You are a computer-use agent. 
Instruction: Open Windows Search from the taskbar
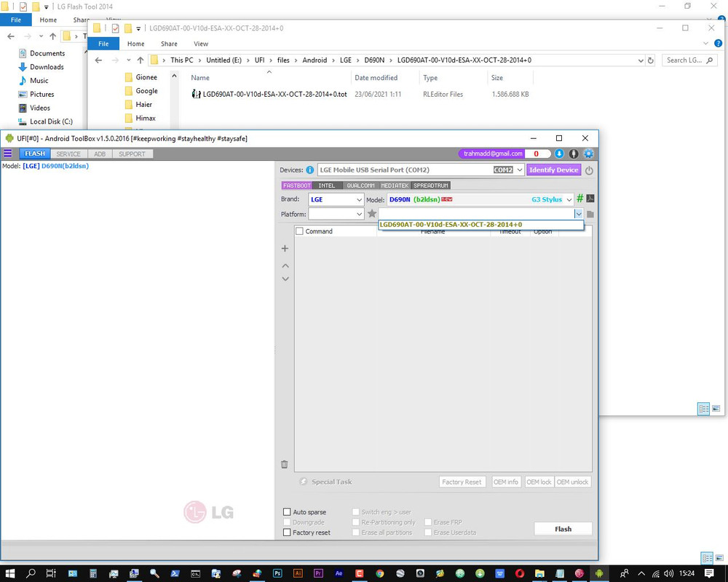(31, 573)
